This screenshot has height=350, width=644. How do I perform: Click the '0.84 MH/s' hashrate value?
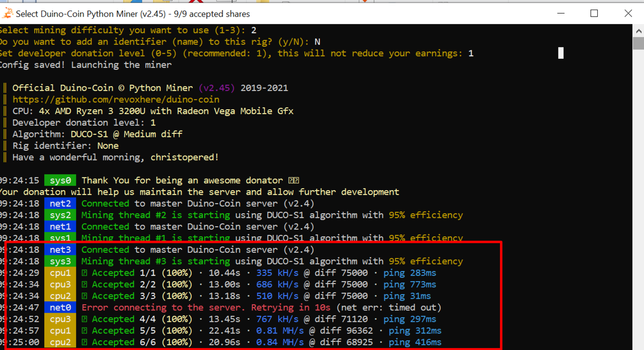pos(281,342)
